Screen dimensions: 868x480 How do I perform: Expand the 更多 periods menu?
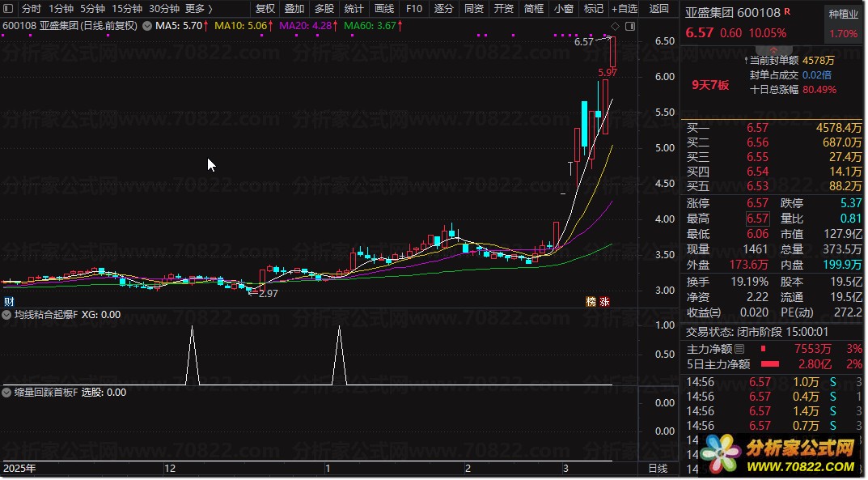tap(199, 8)
